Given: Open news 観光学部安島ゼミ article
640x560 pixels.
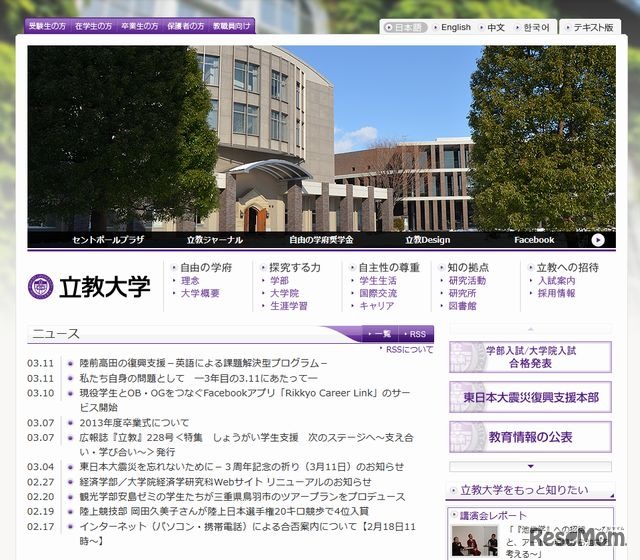Looking at the screenshot, I should (242, 497).
